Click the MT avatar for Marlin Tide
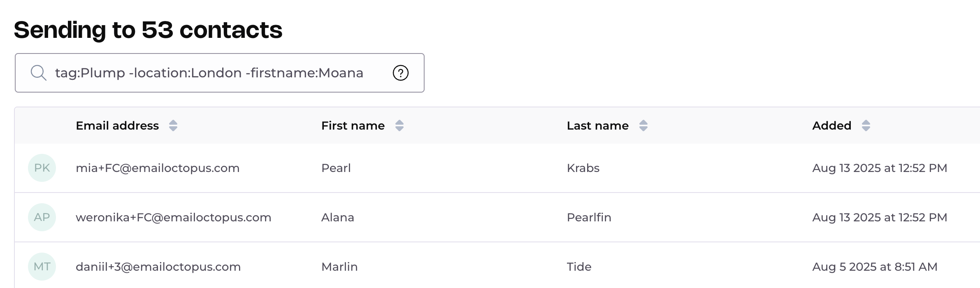The image size is (980, 288). (x=42, y=267)
